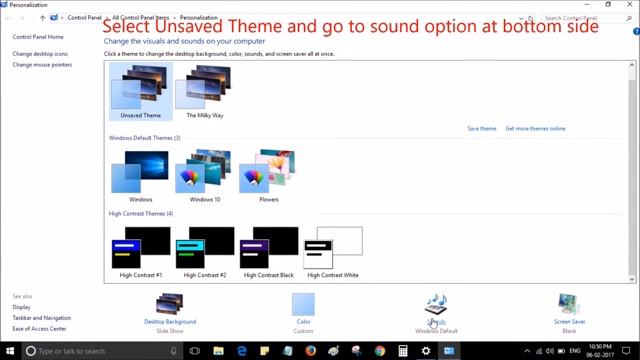
Task: Navigate up one level arrow
Action: pyautogui.click(x=42, y=18)
